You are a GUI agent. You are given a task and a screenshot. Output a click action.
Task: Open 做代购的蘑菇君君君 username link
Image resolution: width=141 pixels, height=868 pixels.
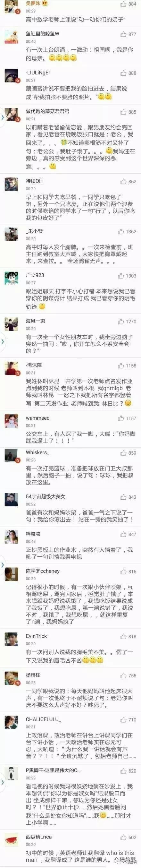point(47,111)
